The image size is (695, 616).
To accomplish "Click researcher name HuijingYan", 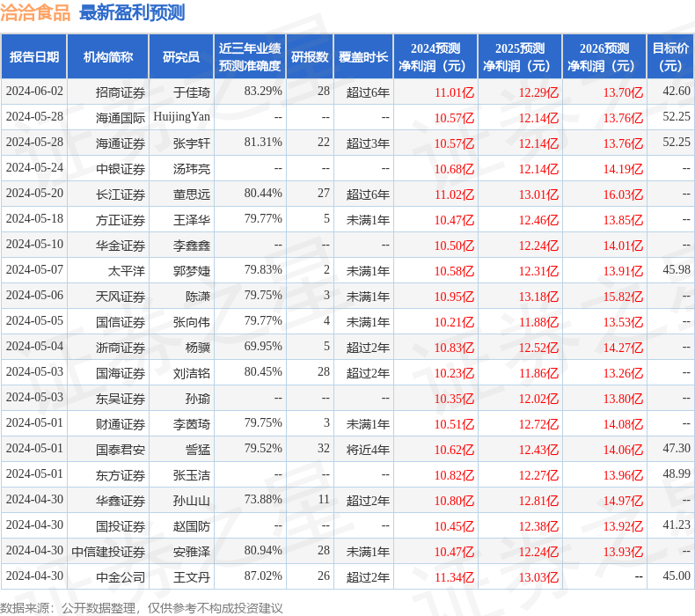I will pyautogui.click(x=182, y=117).
